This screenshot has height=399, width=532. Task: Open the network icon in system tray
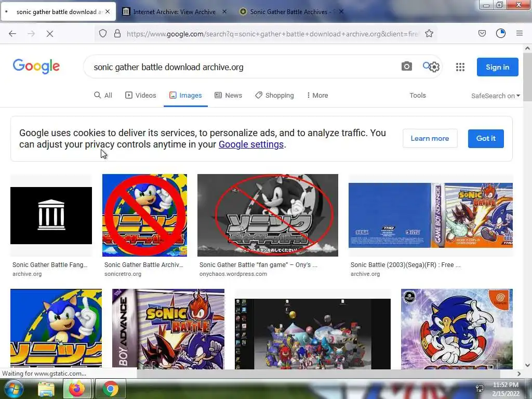click(480, 389)
